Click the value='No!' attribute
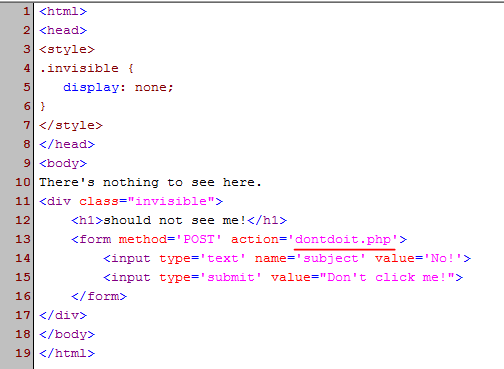This screenshot has width=504, height=369. [x=419, y=258]
